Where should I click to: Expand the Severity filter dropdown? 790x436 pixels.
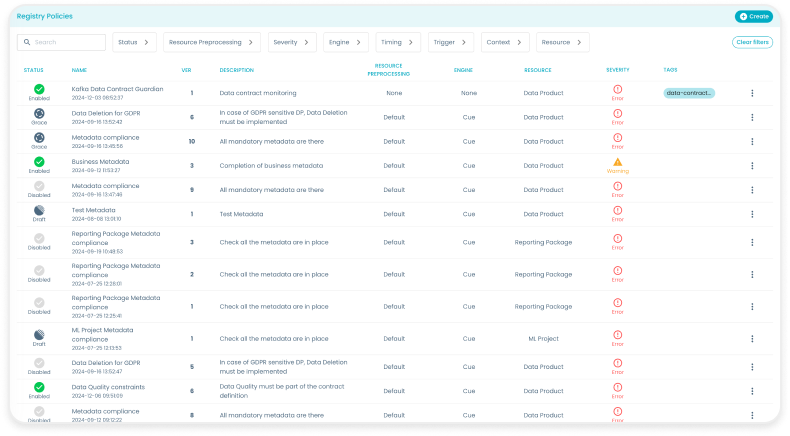(292, 42)
